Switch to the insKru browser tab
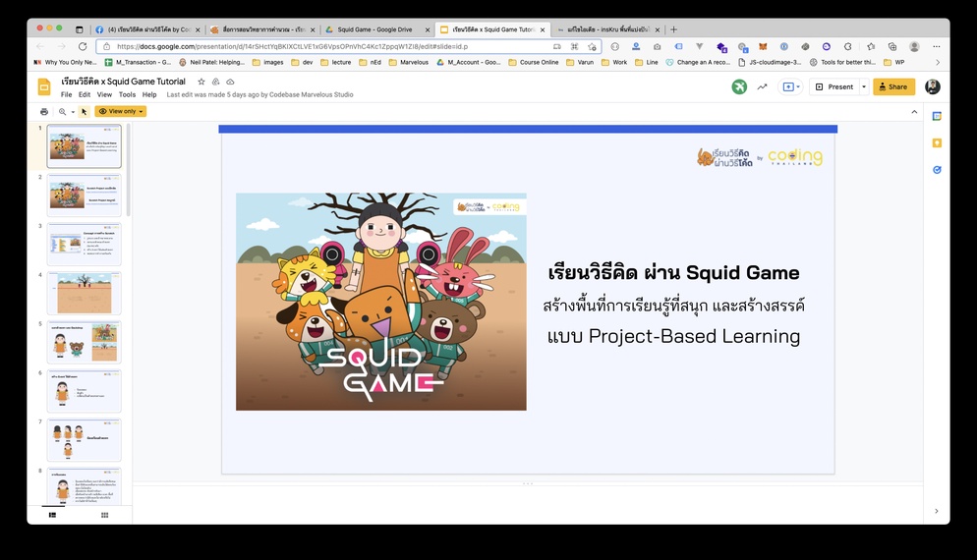977x560 pixels. pos(608,29)
